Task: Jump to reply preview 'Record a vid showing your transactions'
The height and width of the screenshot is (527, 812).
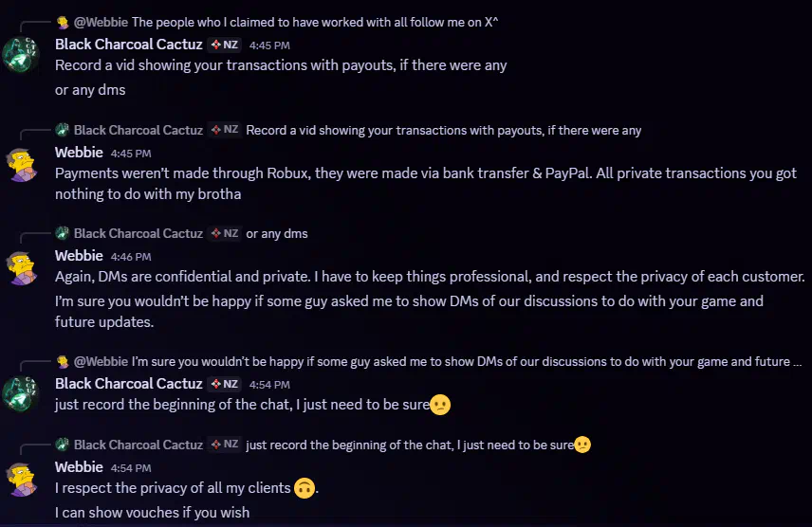Action: point(443,131)
